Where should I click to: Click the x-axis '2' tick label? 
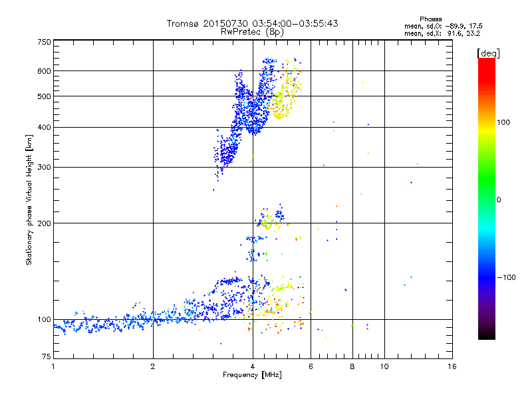pos(153,366)
